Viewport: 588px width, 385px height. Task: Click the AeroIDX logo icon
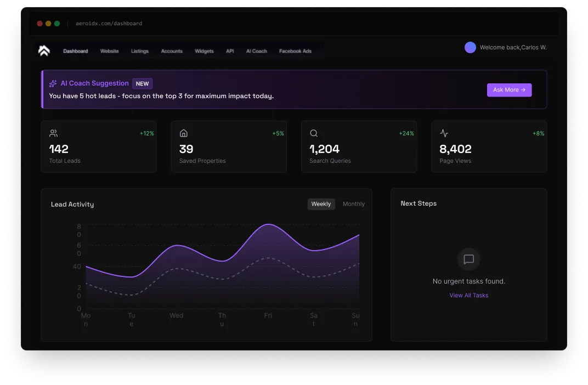click(43, 50)
